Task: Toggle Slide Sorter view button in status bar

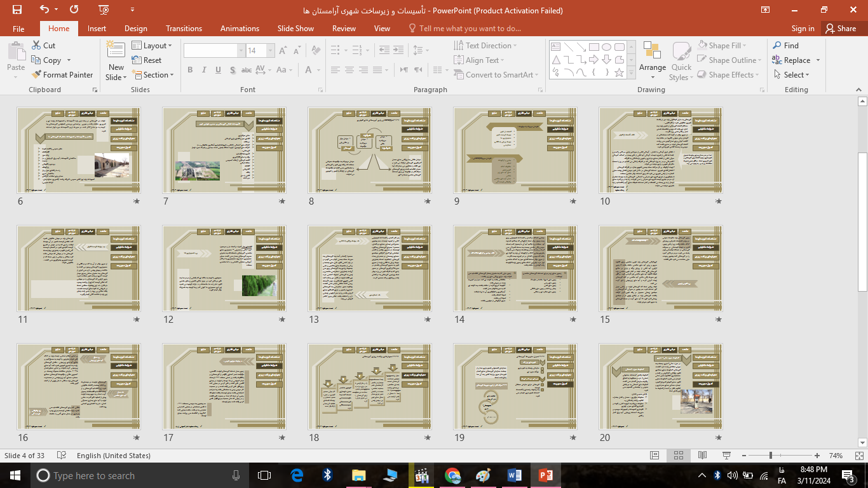Action: pos(679,456)
